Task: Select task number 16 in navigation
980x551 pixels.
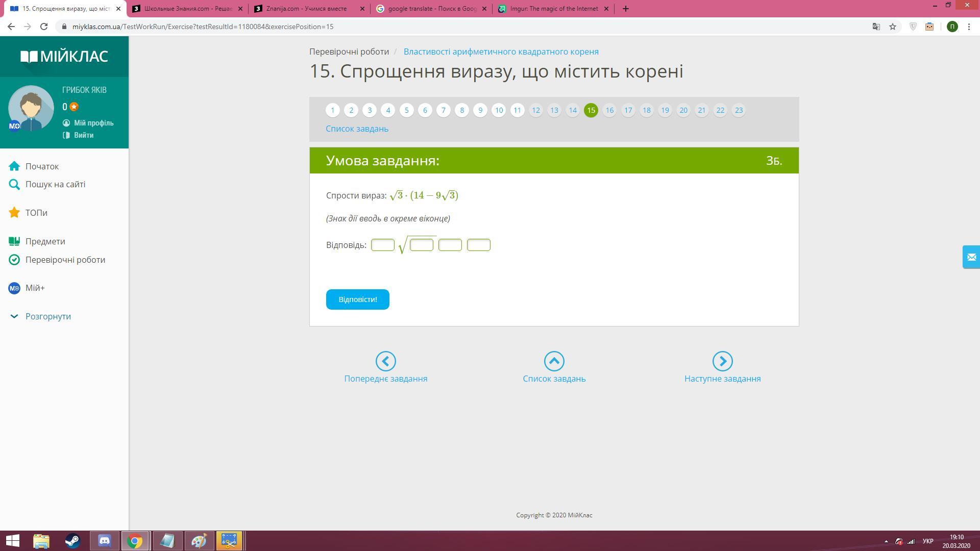Action: [x=609, y=110]
